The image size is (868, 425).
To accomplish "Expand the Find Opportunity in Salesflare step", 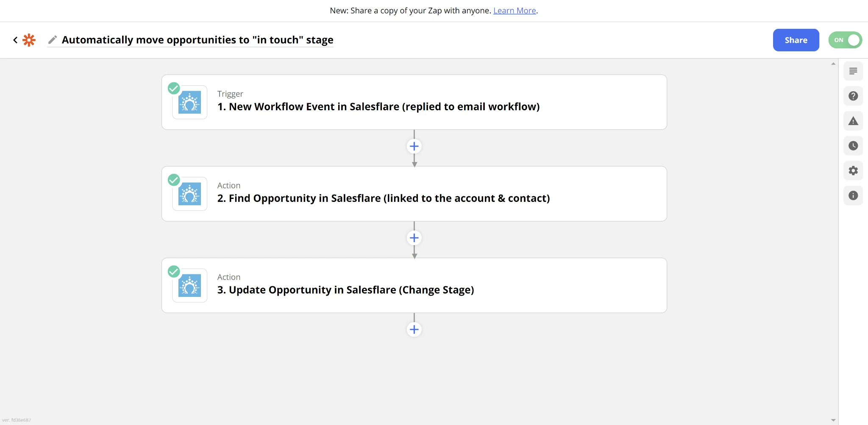I will pos(414,194).
